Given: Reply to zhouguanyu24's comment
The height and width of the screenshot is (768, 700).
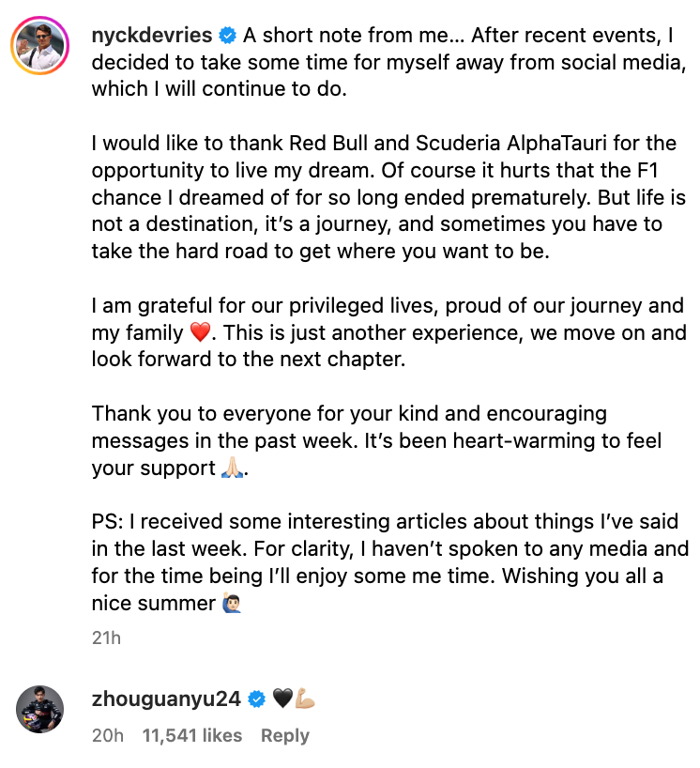Looking at the screenshot, I should [285, 736].
